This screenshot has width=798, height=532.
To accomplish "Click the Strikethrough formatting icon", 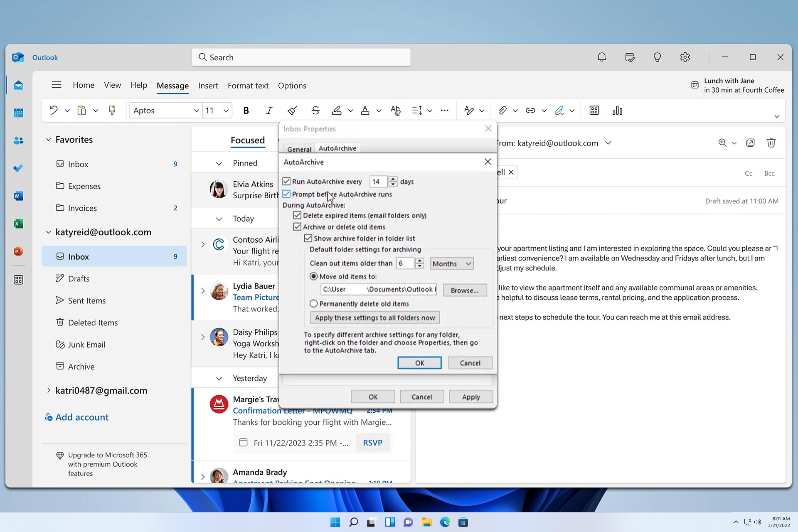I will tap(315, 111).
